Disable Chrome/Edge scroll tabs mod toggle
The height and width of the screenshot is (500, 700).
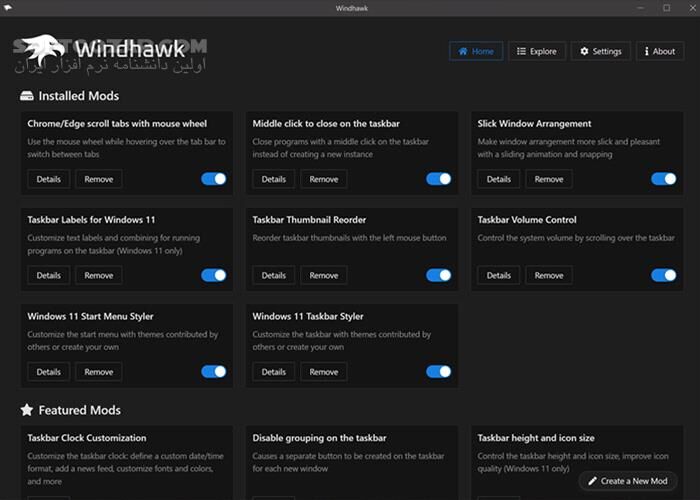(213, 179)
